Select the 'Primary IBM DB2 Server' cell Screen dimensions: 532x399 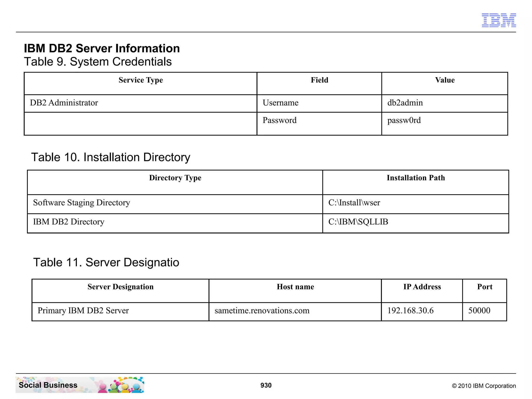121,312
